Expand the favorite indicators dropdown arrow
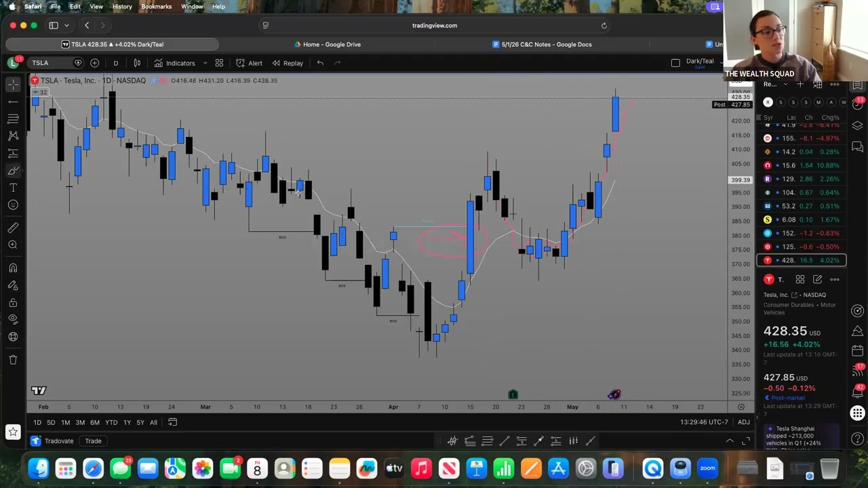868x488 pixels. [x=205, y=63]
